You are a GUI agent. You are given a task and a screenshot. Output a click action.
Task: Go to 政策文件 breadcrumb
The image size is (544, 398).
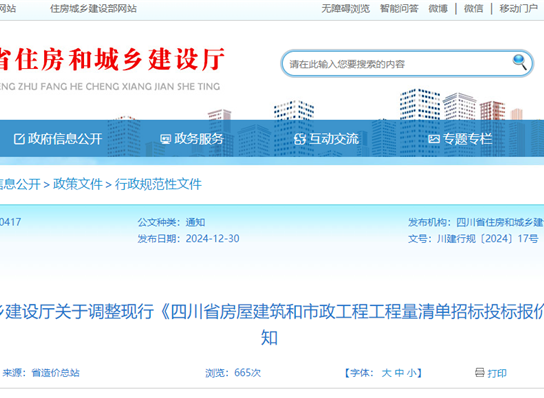click(x=78, y=184)
